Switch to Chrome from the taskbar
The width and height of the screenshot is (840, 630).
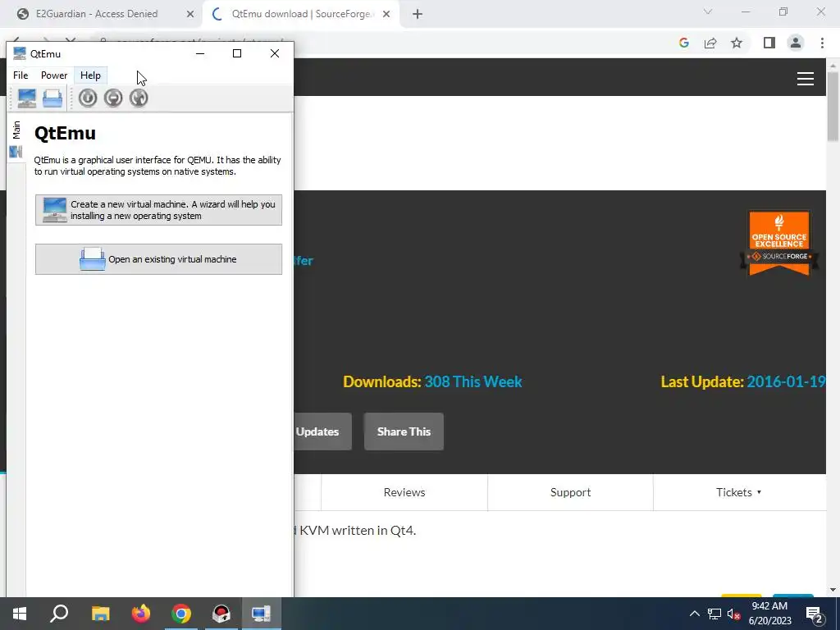click(181, 614)
